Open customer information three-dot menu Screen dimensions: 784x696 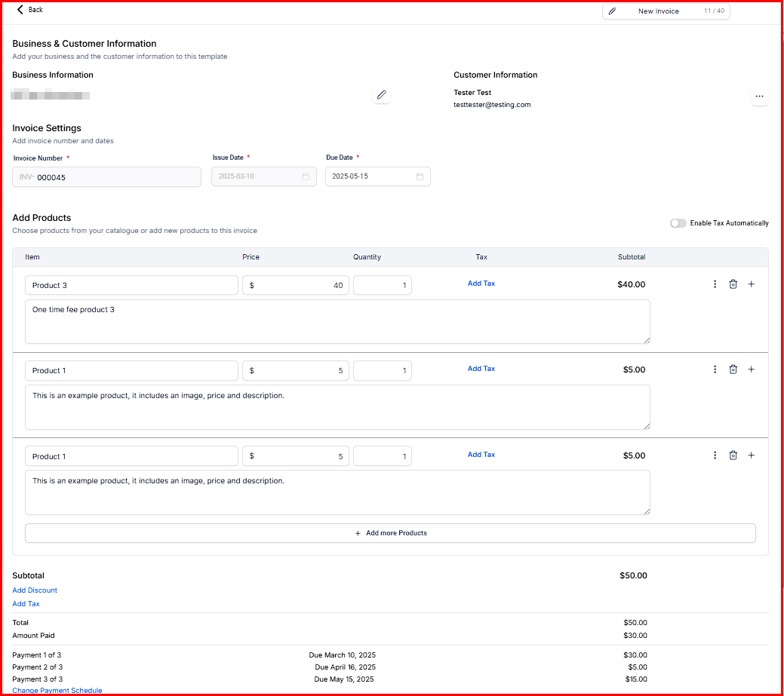click(x=759, y=97)
